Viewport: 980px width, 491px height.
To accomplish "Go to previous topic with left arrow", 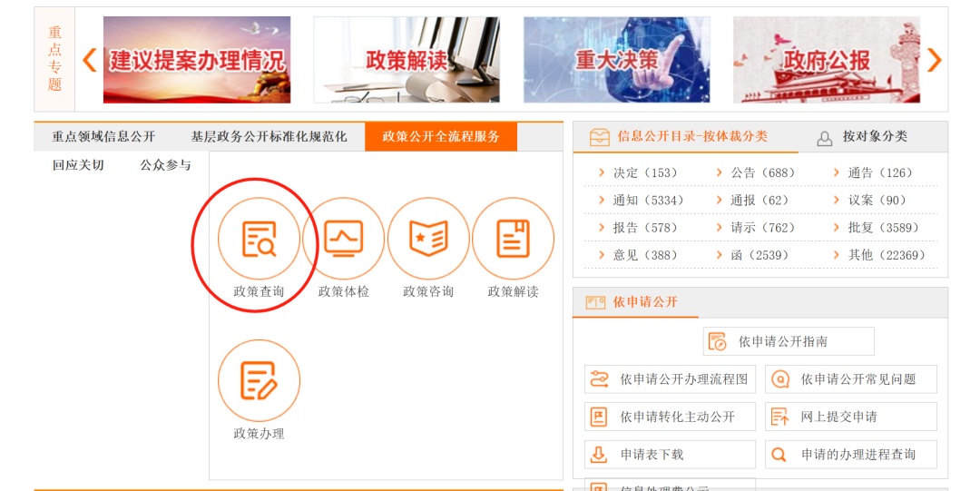I will pyautogui.click(x=89, y=60).
